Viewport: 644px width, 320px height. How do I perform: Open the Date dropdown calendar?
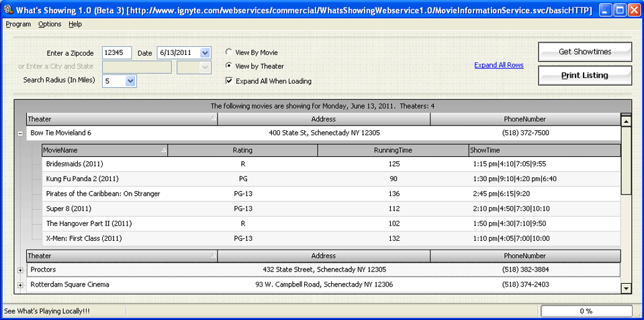point(205,53)
